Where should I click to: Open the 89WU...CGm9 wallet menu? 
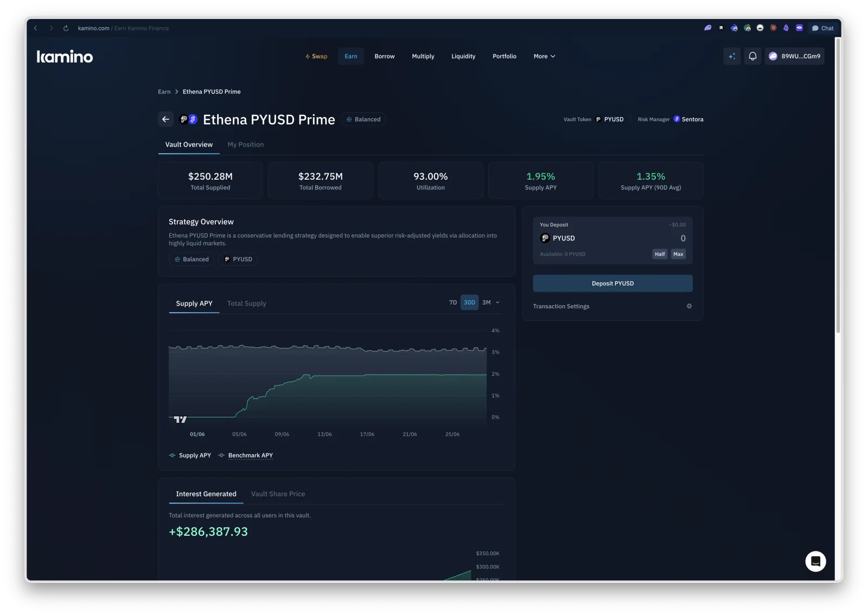point(795,56)
